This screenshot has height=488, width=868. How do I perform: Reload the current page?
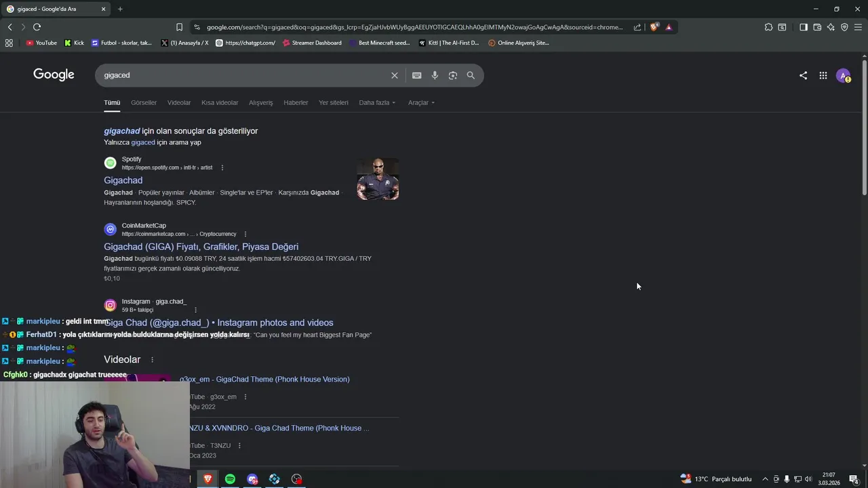coord(37,27)
